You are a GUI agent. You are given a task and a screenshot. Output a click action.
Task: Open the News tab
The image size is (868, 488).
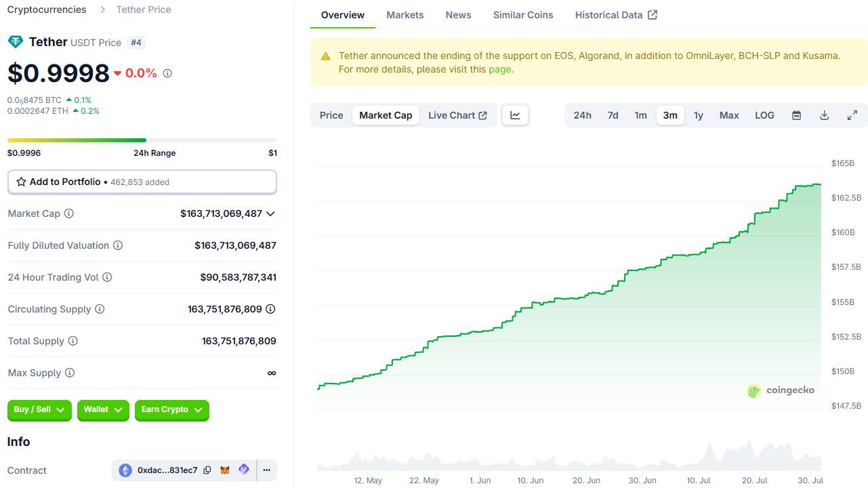coord(458,15)
